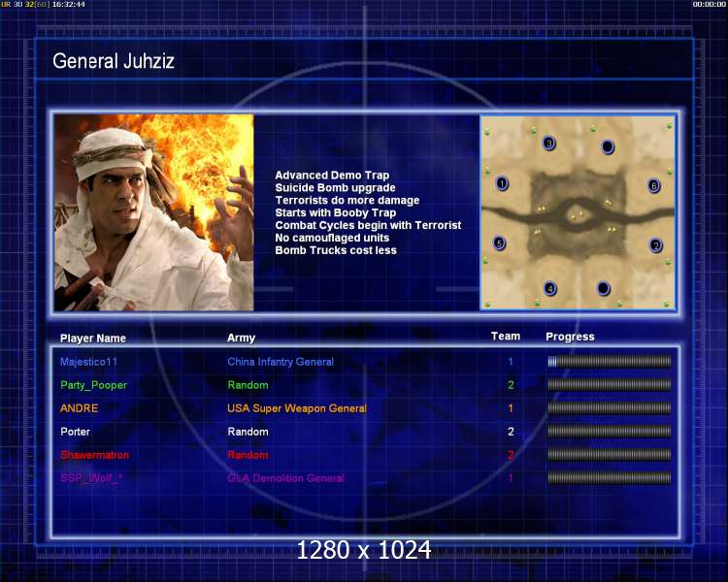
Task: Click the Starts with Booby Trap line
Action: coord(336,213)
